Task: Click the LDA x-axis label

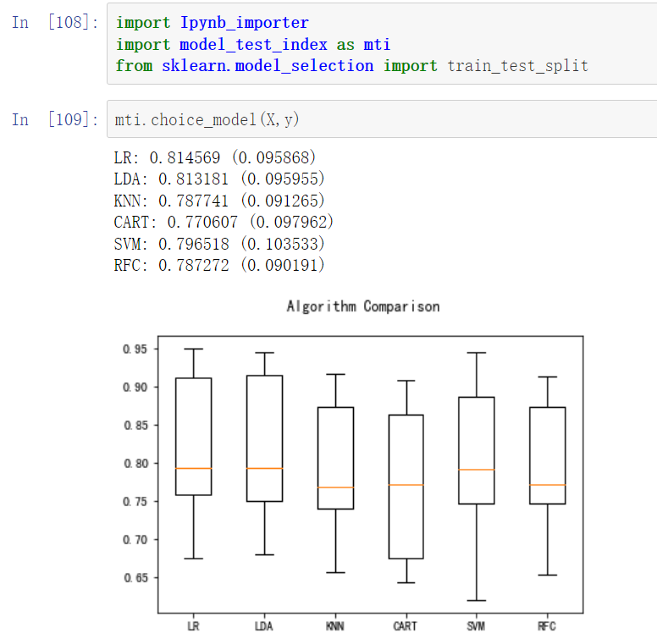Action: point(264,626)
